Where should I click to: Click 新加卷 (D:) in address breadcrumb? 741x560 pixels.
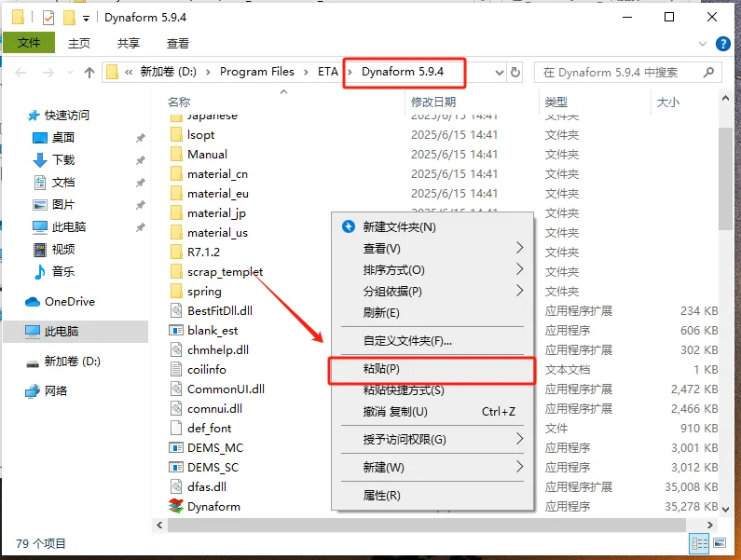click(168, 72)
